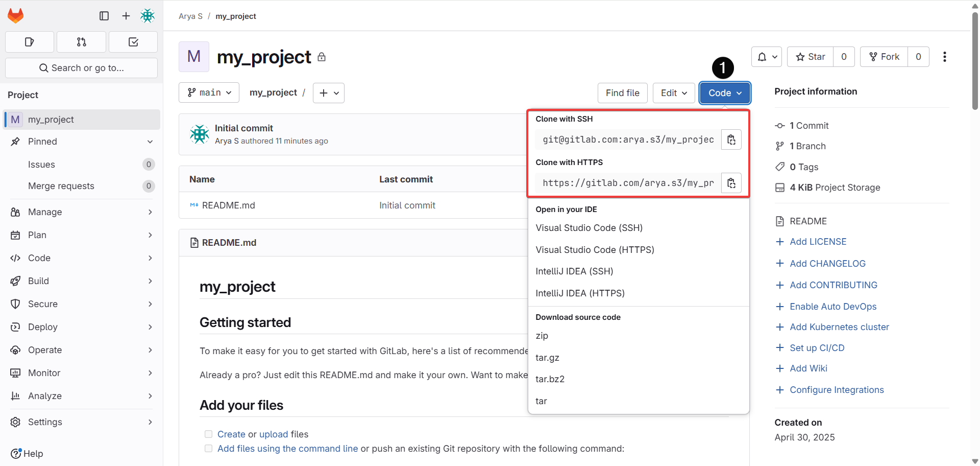980x466 pixels.
Task: Create new item with the plus icon
Action: pyautogui.click(x=126, y=16)
